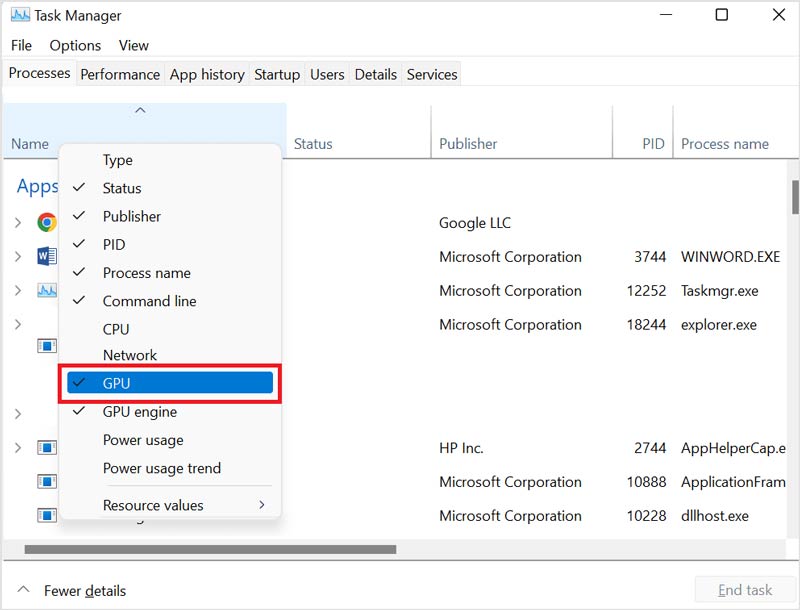Expand the Google Chrome process group
The image size is (800, 610).
(18, 223)
